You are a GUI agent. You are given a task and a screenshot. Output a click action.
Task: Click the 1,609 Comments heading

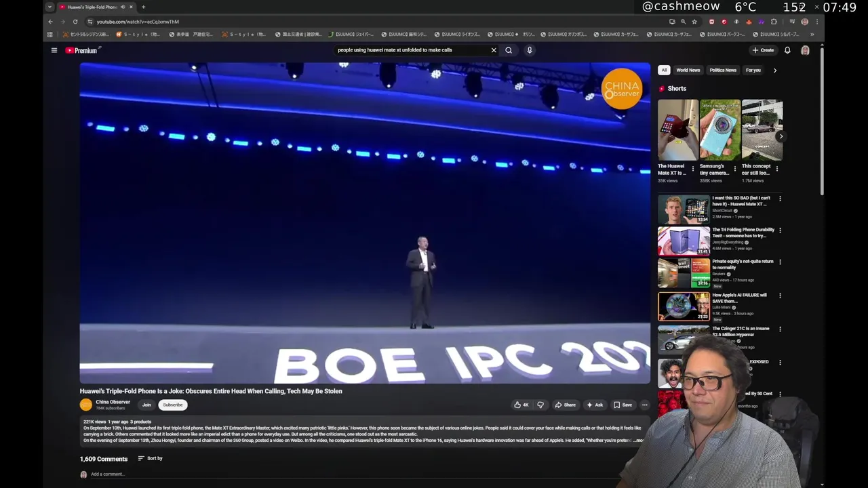[103, 459]
